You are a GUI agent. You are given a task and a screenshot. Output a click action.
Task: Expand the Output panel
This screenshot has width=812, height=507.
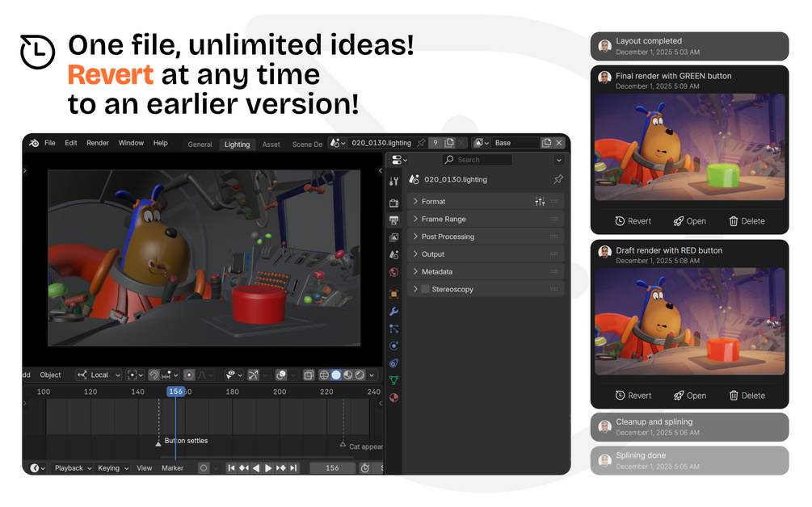(486, 254)
